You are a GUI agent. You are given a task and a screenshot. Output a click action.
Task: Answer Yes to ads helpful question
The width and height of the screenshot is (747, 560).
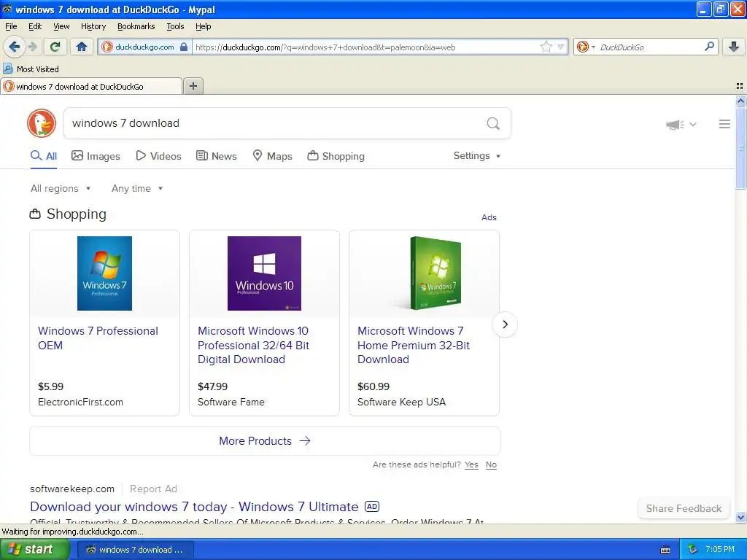pyautogui.click(x=472, y=464)
